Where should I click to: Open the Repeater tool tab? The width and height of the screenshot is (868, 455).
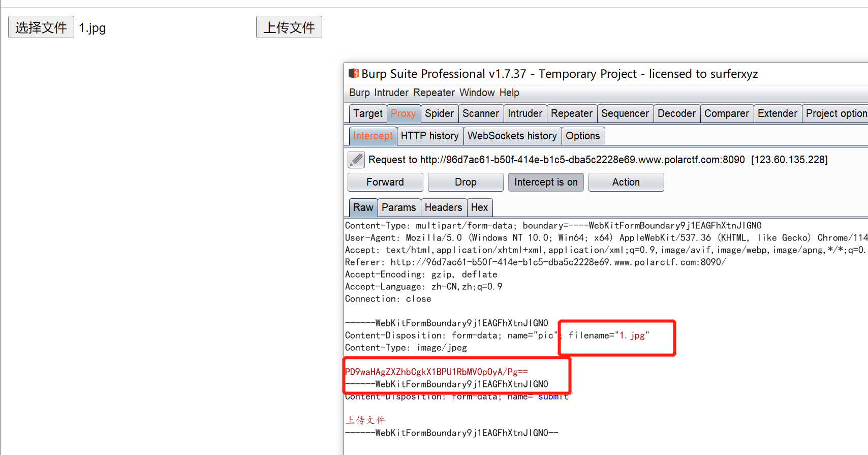pyautogui.click(x=572, y=113)
